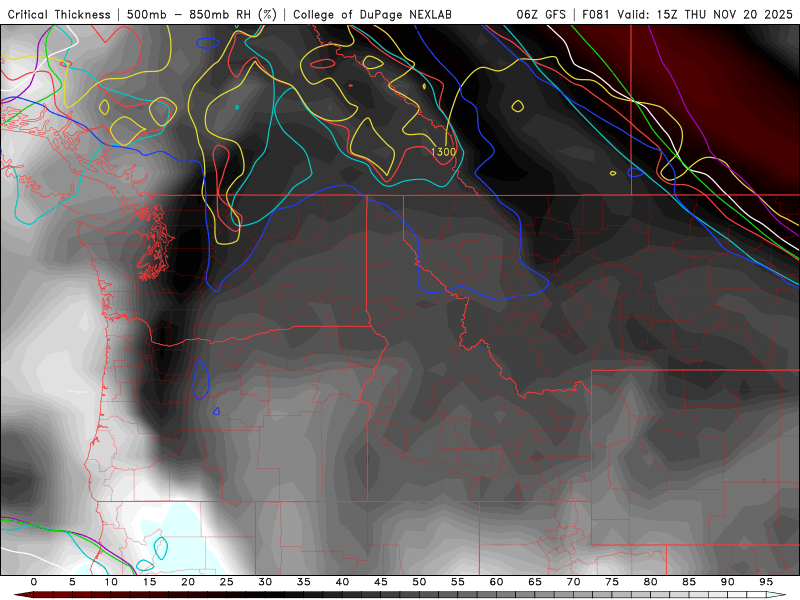Click the 20 tick on RH scale
The height and width of the screenshot is (600, 800).
[x=188, y=582]
